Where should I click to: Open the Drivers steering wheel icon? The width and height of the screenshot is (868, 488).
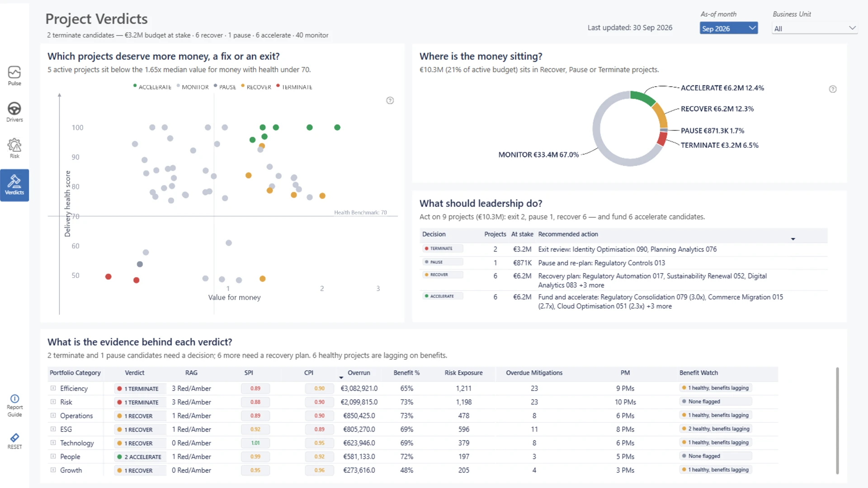(x=14, y=108)
